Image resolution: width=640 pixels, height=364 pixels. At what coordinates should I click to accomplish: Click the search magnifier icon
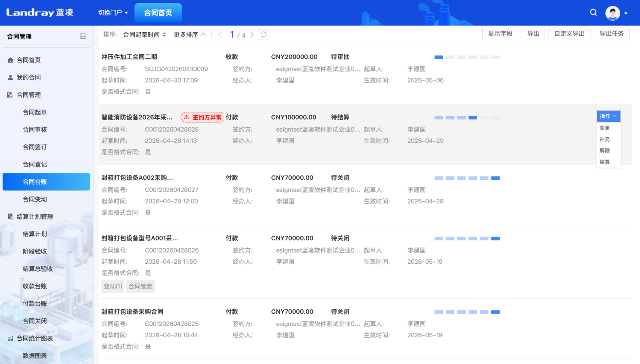pyautogui.click(x=593, y=12)
